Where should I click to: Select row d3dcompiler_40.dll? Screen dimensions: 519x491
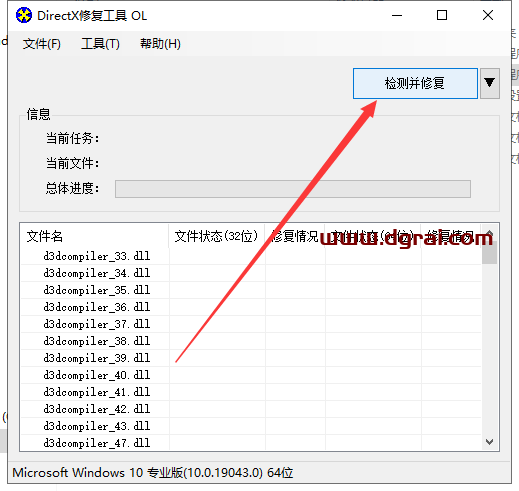click(x=251, y=375)
